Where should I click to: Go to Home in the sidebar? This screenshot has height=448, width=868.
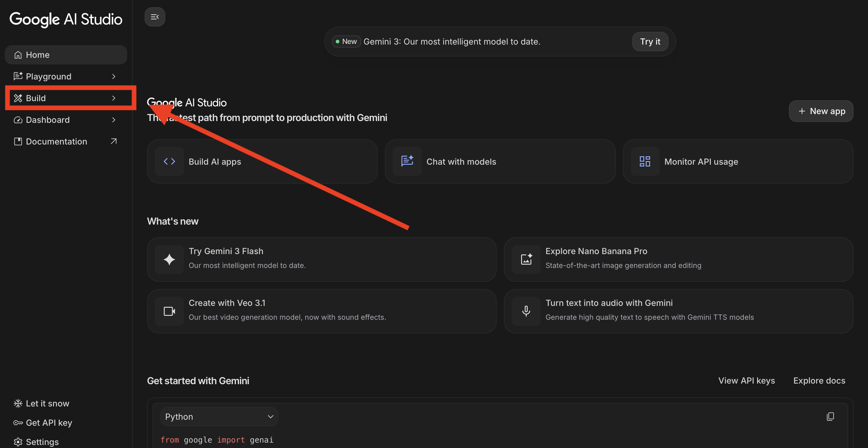pyautogui.click(x=66, y=55)
